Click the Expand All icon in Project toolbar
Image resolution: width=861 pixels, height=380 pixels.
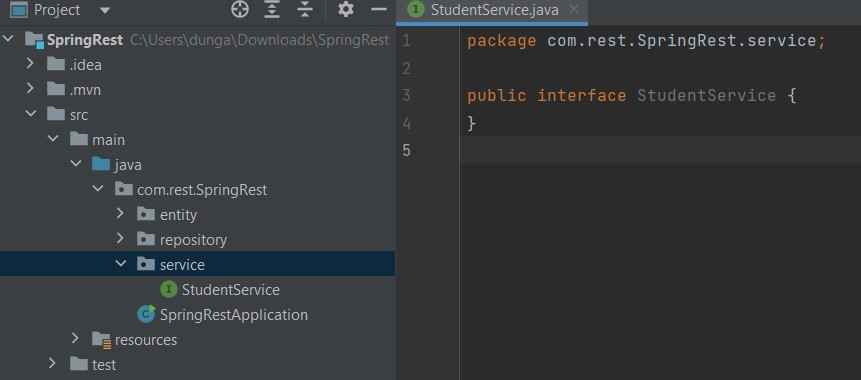(x=272, y=9)
